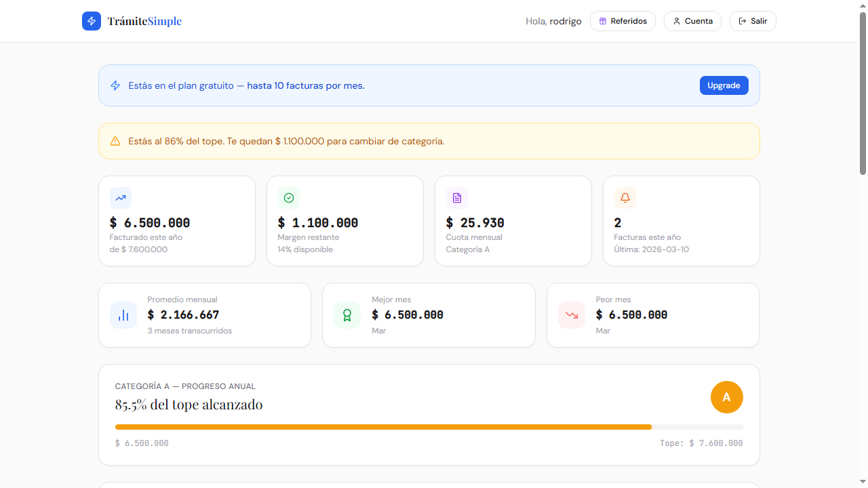The image size is (868, 488).
Task: Click the warning triangle in the yellow alert
Action: pos(115,141)
